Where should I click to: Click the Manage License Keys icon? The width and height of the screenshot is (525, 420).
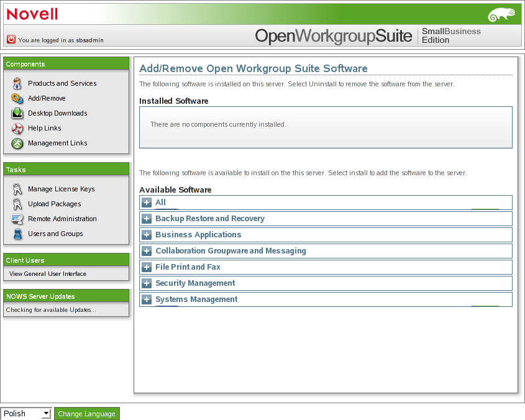tap(17, 189)
